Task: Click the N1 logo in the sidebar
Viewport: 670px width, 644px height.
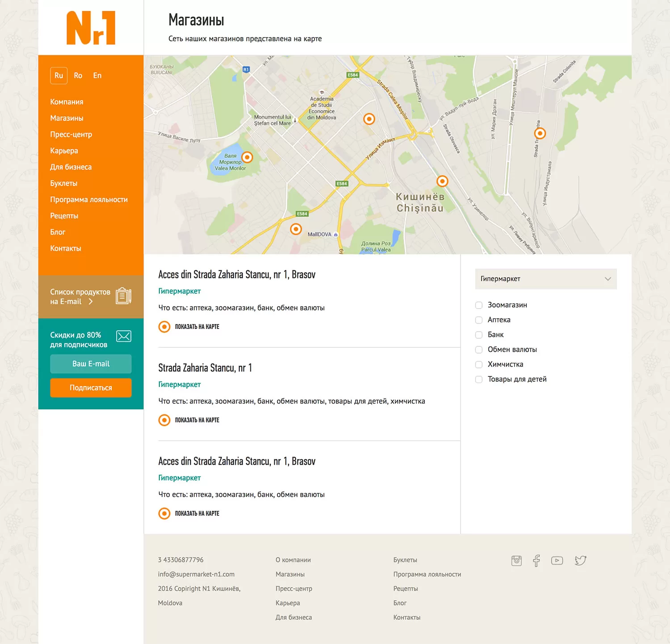Action: pyautogui.click(x=91, y=28)
